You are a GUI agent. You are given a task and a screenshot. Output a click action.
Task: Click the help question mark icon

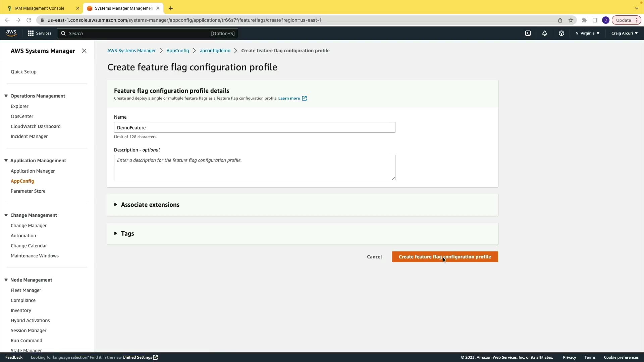(x=561, y=33)
